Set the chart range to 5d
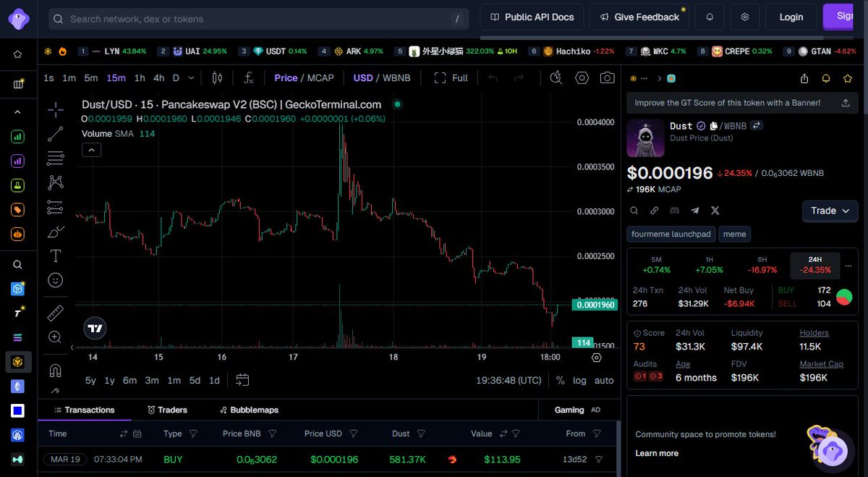This screenshot has height=477, width=868. [x=195, y=380]
